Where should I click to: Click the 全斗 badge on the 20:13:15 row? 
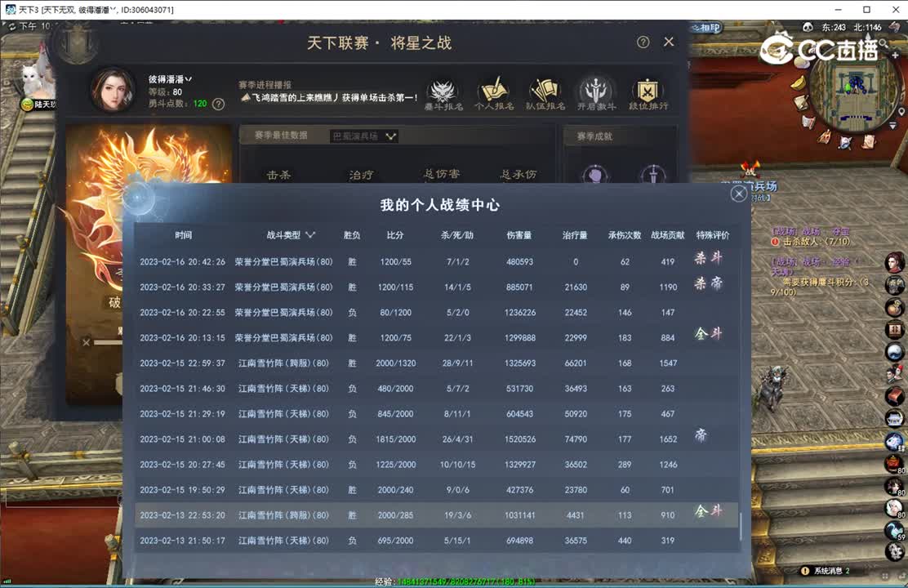708,334
